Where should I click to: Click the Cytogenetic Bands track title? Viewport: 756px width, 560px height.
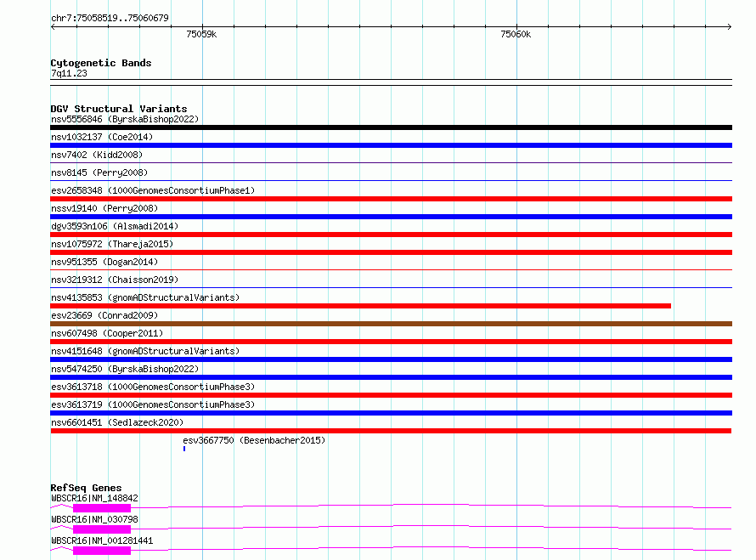101,63
